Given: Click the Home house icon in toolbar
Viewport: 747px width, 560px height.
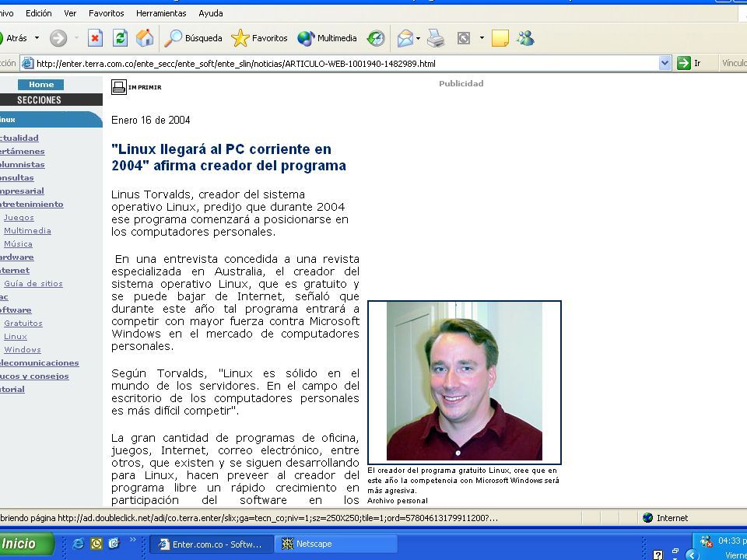Looking at the screenshot, I should coord(145,38).
